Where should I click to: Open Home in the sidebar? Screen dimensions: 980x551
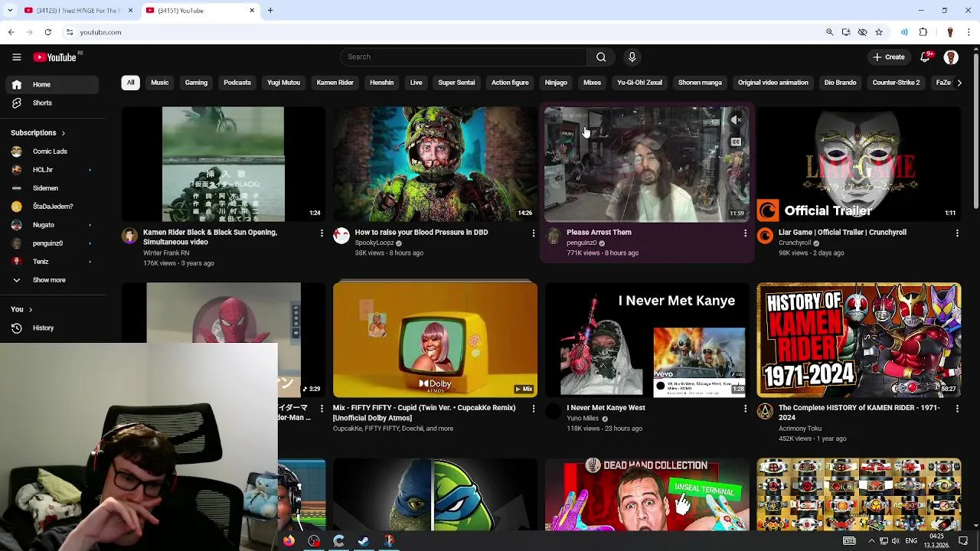[52, 84]
